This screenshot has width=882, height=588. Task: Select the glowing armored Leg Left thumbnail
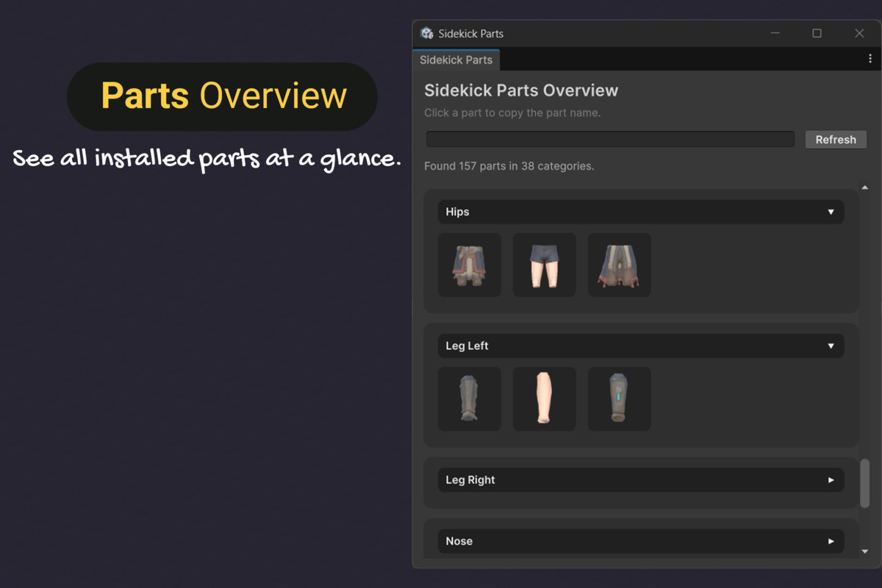click(619, 398)
